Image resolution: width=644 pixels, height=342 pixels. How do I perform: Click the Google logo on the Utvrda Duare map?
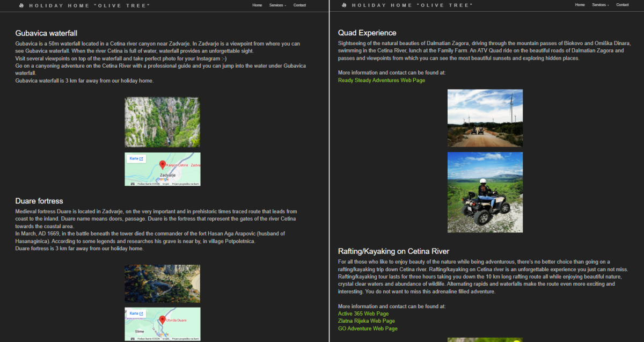point(163,334)
